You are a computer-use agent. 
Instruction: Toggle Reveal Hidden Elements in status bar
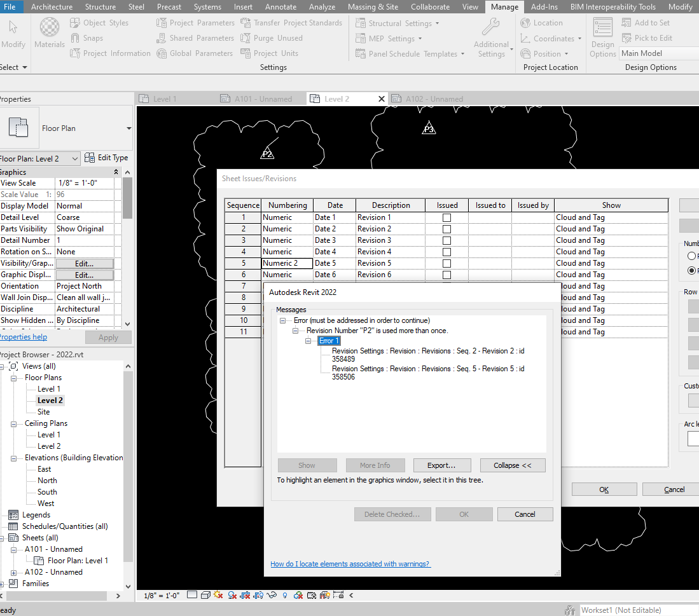coord(285,596)
